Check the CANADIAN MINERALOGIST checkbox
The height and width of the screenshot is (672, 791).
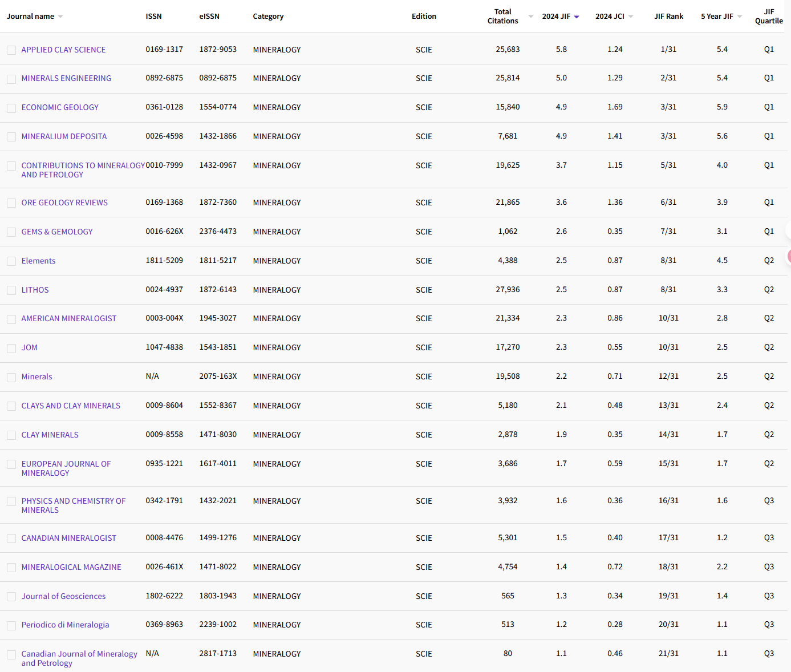(x=11, y=539)
